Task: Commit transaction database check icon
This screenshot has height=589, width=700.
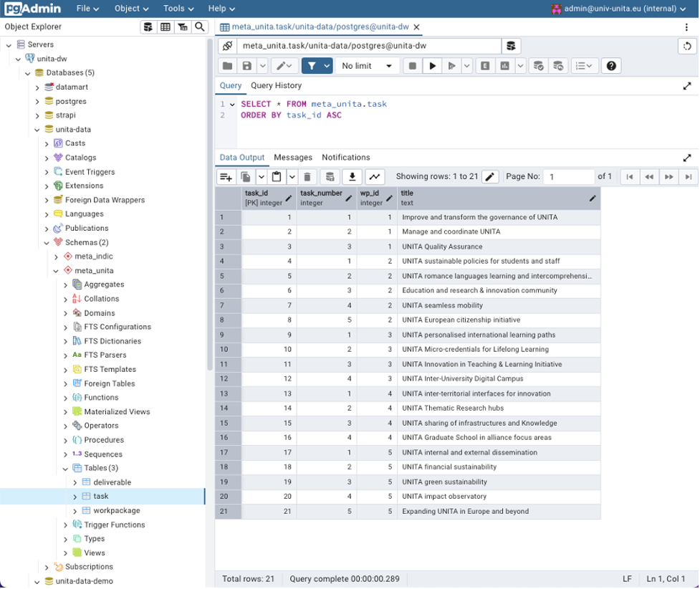Action: click(x=538, y=66)
